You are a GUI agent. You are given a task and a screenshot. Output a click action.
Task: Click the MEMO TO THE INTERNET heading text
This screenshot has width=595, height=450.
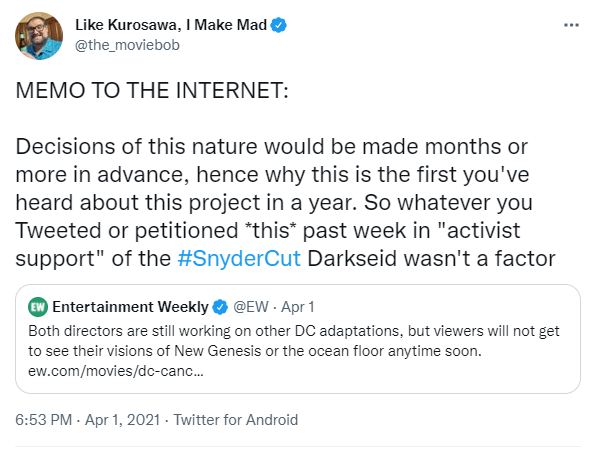tap(152, 91)
